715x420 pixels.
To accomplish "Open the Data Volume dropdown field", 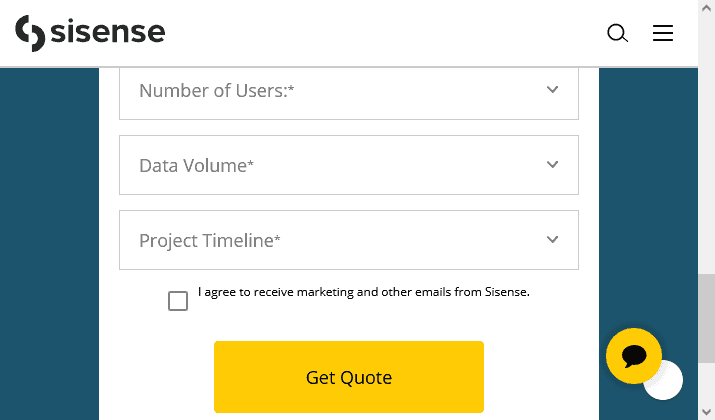I will [x=349, y=165].
